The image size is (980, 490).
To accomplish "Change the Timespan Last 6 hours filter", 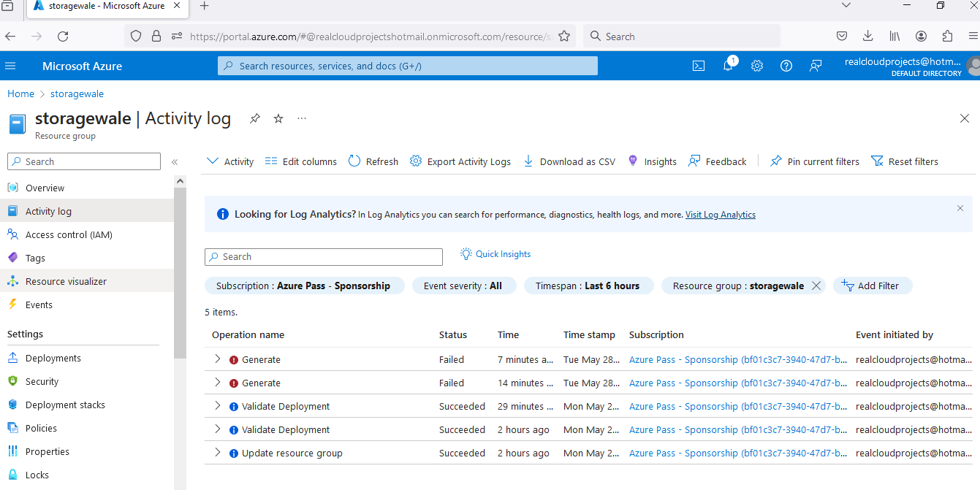I will point(587,286).
